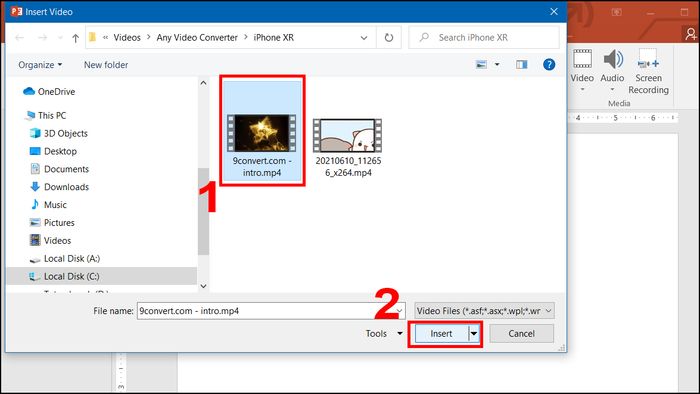The height and width of the screenshot is (394, 700).
Task: Open the Insert button dropdown arrow
Action: (474, 334)
